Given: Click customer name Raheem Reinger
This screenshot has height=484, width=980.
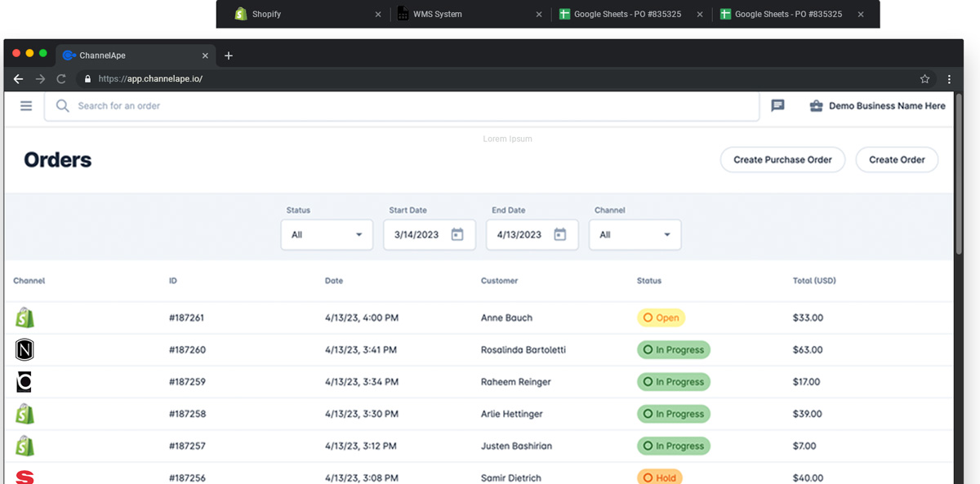Looking at the screenshot, I should coord(516,382).
